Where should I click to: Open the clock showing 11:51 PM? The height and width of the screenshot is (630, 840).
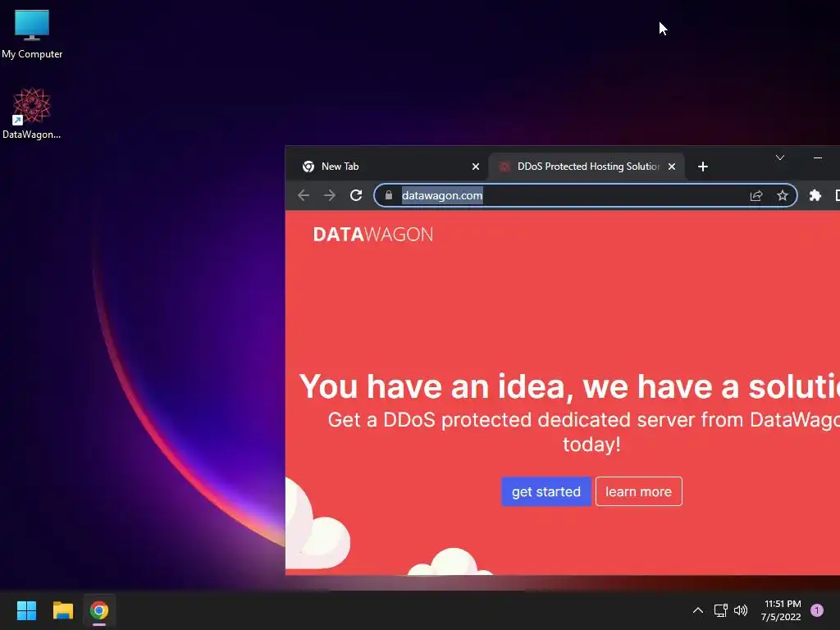tap(781, 610)
